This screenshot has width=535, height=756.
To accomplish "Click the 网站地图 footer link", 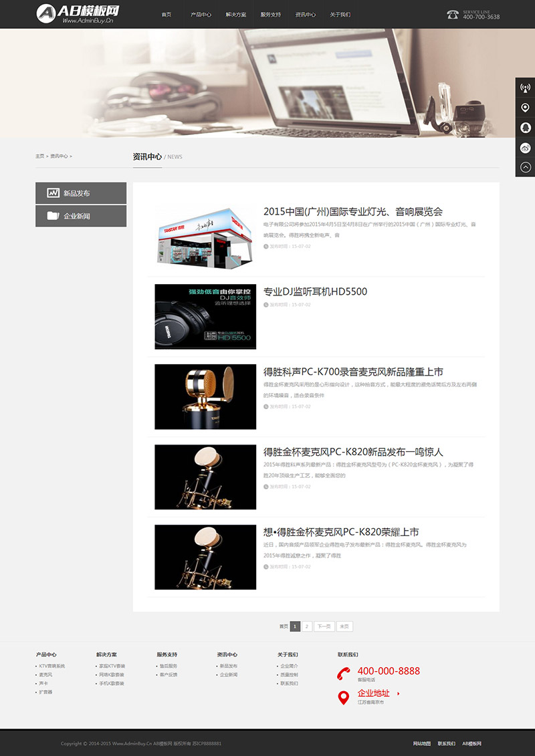I will click(422, 743).
